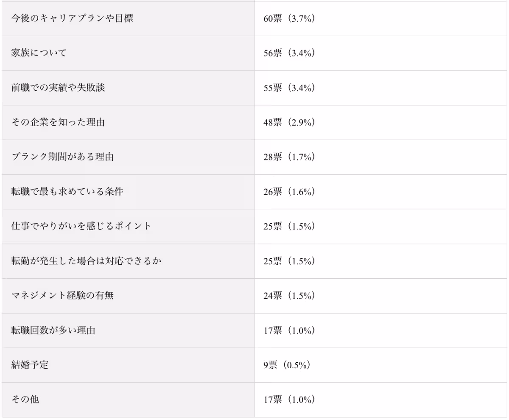Screen dimensions: 509x420
Task: Select the 60票 (3.7%) value cell
Action: pos(289,19)
